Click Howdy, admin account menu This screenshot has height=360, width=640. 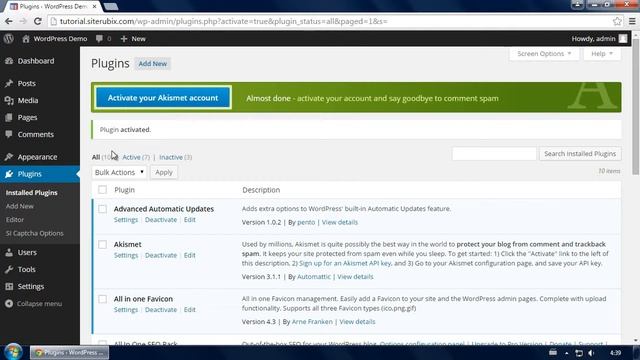tap(599, 39)
